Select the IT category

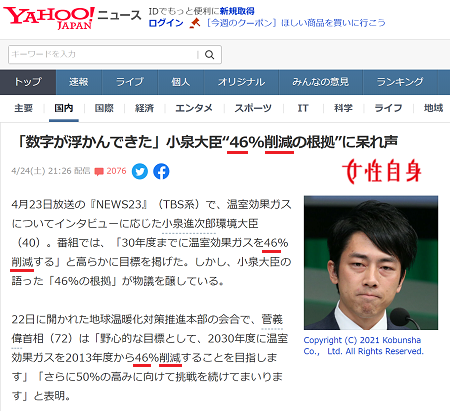(303, 108)
